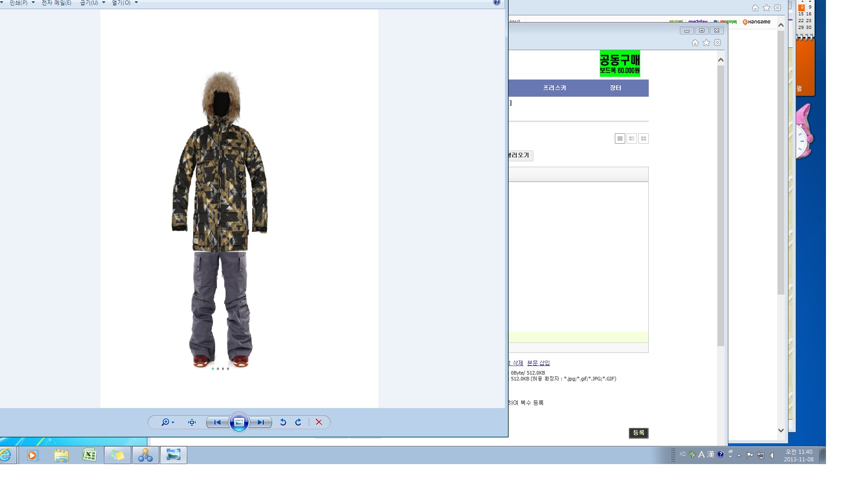
Task: Go to the previous photo
Action: [217, 422]
